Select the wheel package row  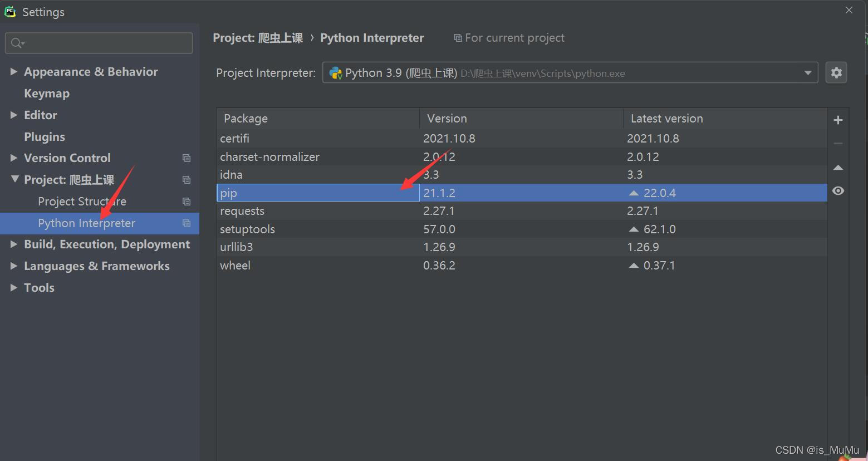522,266
